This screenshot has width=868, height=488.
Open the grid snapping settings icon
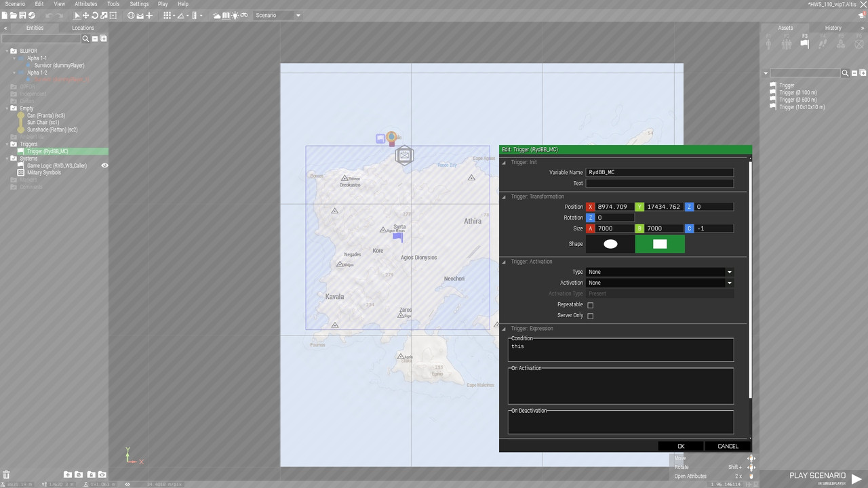[x=167, y=16]
